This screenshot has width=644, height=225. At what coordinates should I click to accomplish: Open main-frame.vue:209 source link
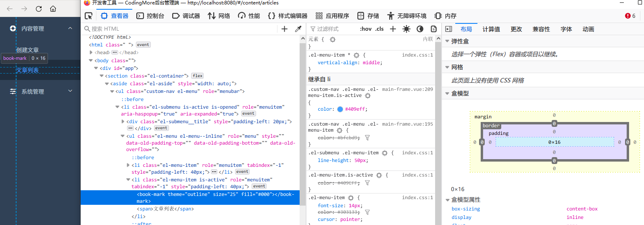pyautogui.click(x=407, y=89)
